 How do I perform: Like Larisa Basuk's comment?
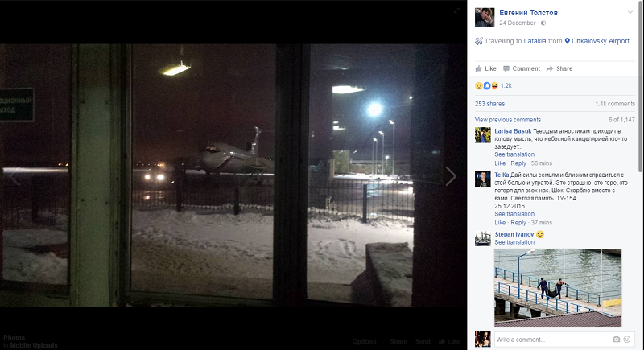pyautogui.click(x=500, y=163)
